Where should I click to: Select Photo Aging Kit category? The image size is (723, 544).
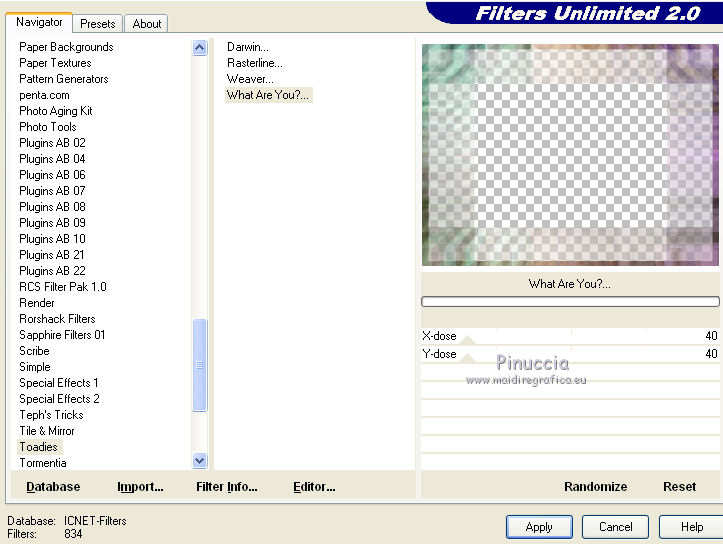[x=55, y=111]
